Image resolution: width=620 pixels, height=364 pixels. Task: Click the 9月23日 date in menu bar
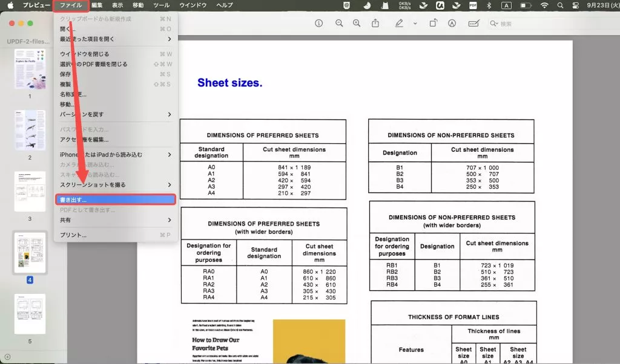(x=602, y=5)
